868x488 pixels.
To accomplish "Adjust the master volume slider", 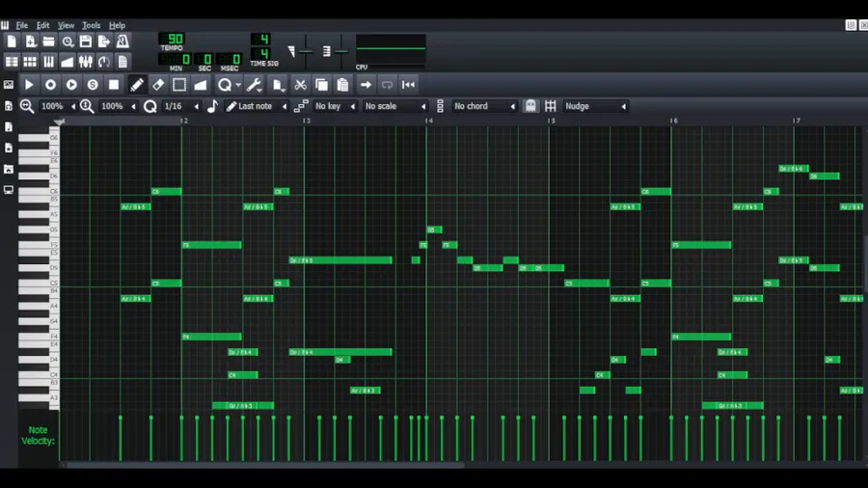I will pos(306,51).
